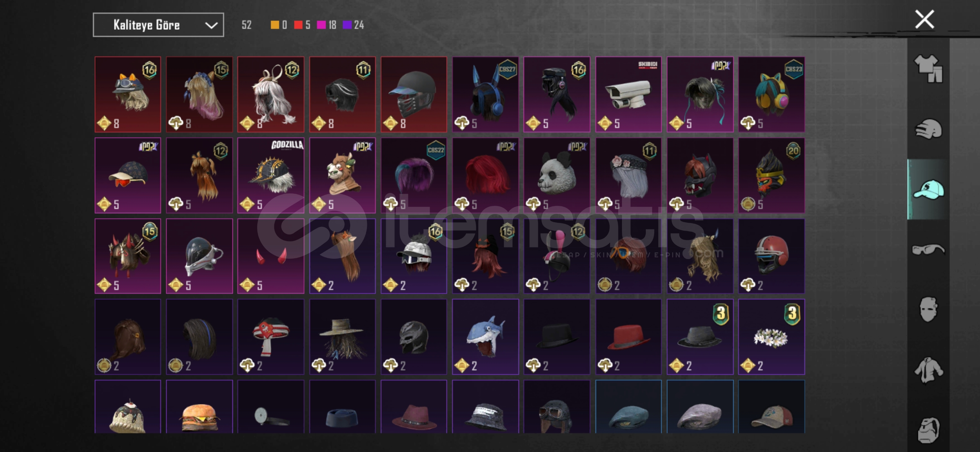This screenshot has width=980, height=452.
Task: Select the cap headwear category icon
Action: (928, 189)
